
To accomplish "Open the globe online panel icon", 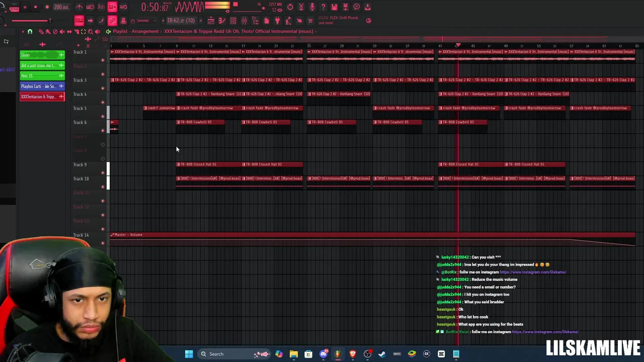I will [x=368, y=21].
